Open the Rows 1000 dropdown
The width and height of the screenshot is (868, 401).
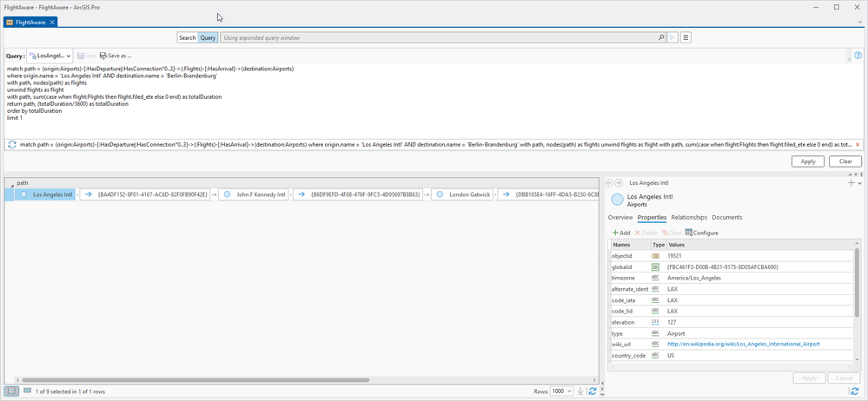(562, 391)
